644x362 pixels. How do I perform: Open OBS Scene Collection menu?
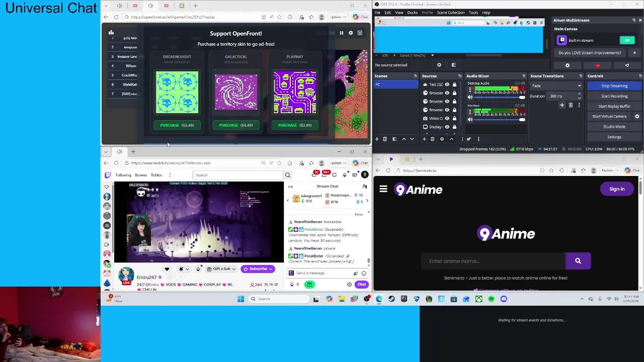pyautogui.click(x=451, y=13)
